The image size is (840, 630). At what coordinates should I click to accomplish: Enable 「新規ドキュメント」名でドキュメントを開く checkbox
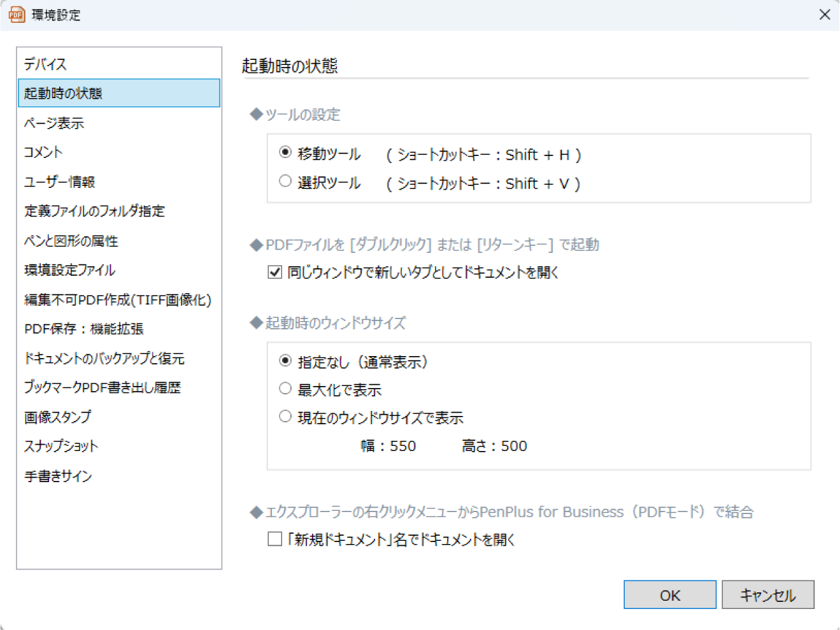[274, 539]
